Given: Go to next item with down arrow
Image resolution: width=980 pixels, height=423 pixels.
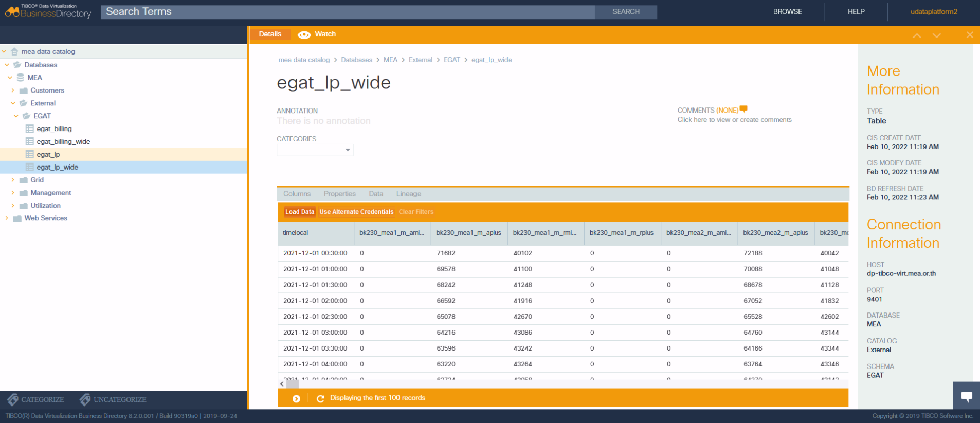Looking at the screenshot, I should coord(937,35).
